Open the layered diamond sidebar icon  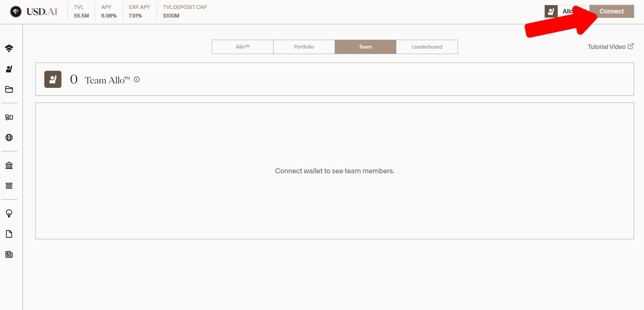[x=9, y=48]
